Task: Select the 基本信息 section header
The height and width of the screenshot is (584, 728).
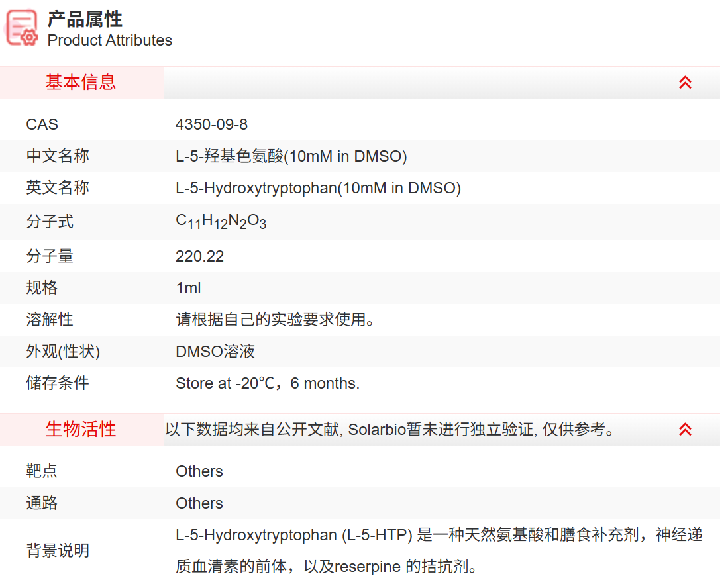Action: (81, 83)
